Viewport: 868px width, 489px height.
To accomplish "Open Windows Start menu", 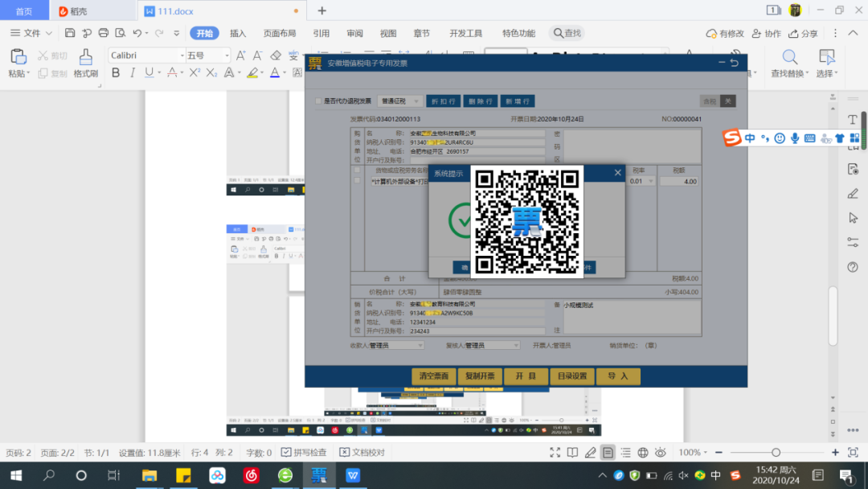I will click(x=16, y=475).
